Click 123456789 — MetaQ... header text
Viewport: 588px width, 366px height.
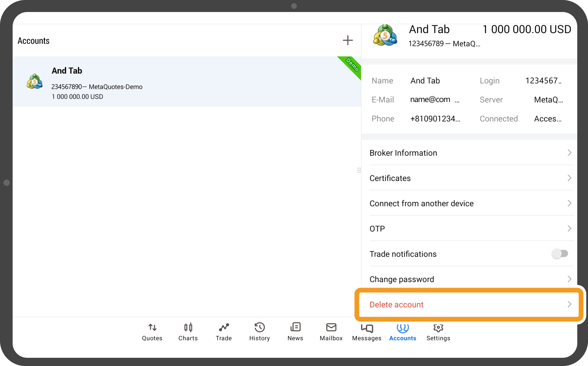click(444, 44)
